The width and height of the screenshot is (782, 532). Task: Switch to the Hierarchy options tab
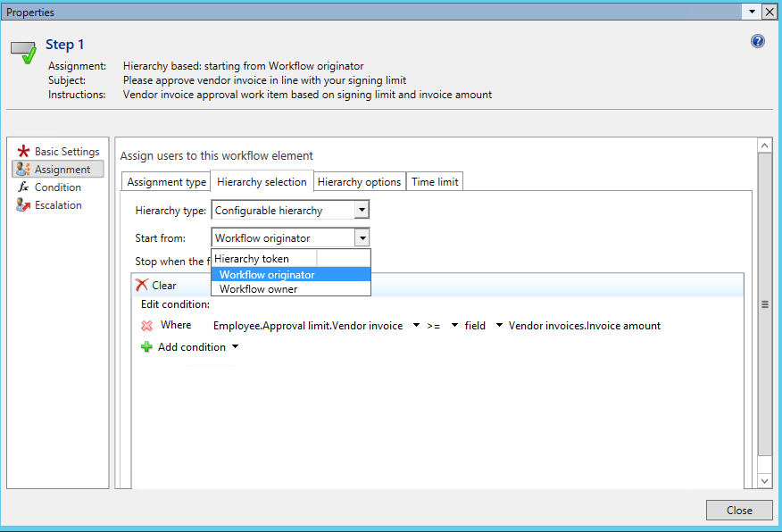(x=359, y=182)
